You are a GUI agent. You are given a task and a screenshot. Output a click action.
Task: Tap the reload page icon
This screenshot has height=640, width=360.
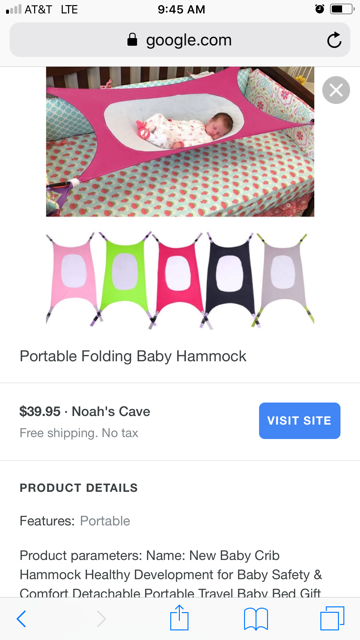[334, 40]
